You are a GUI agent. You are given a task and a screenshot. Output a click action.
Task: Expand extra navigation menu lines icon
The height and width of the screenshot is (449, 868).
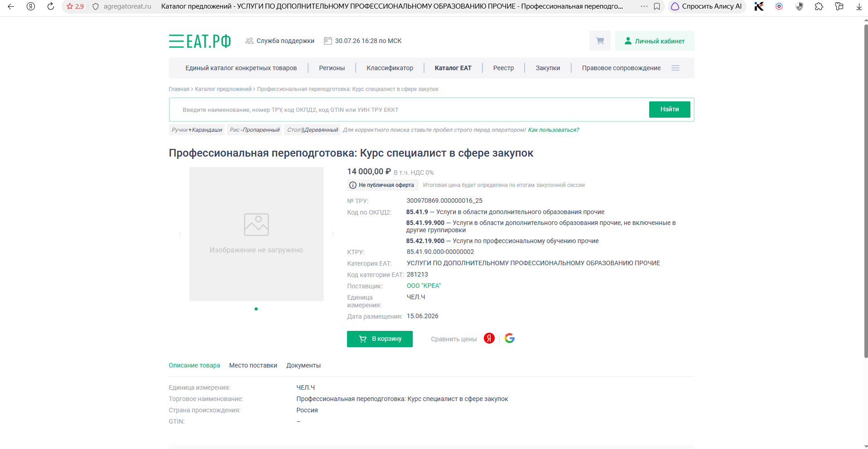click(x=675, y=68)
